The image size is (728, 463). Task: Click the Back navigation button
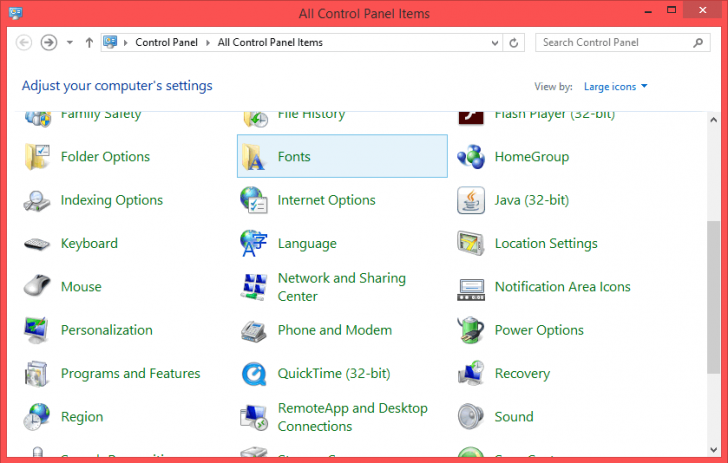25,42
